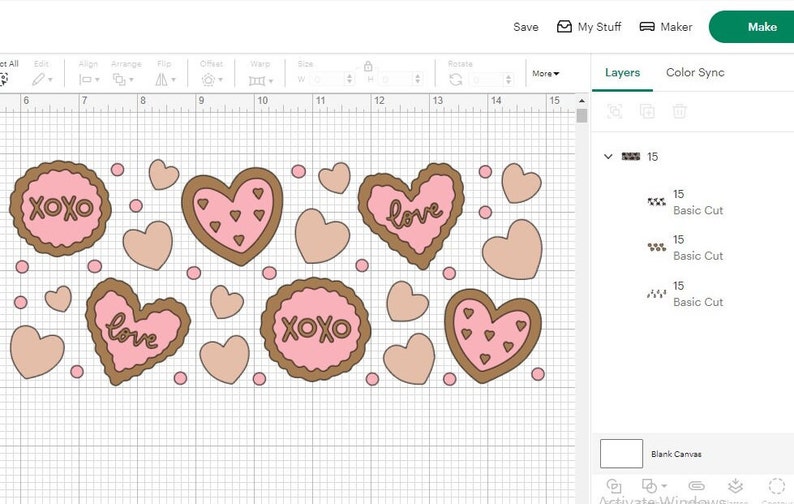794x504 pixels.
Task: Click the Duplicate icon in Layers panel
Action: pos(647,111)
